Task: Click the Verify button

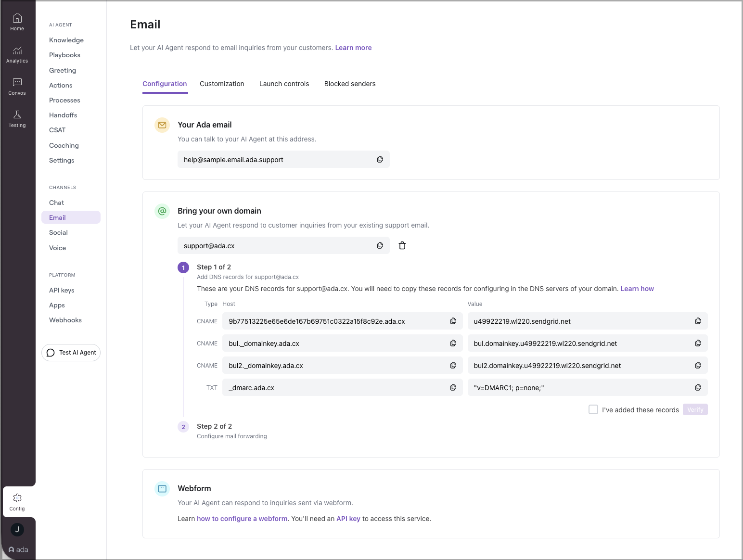Action: 695,409
